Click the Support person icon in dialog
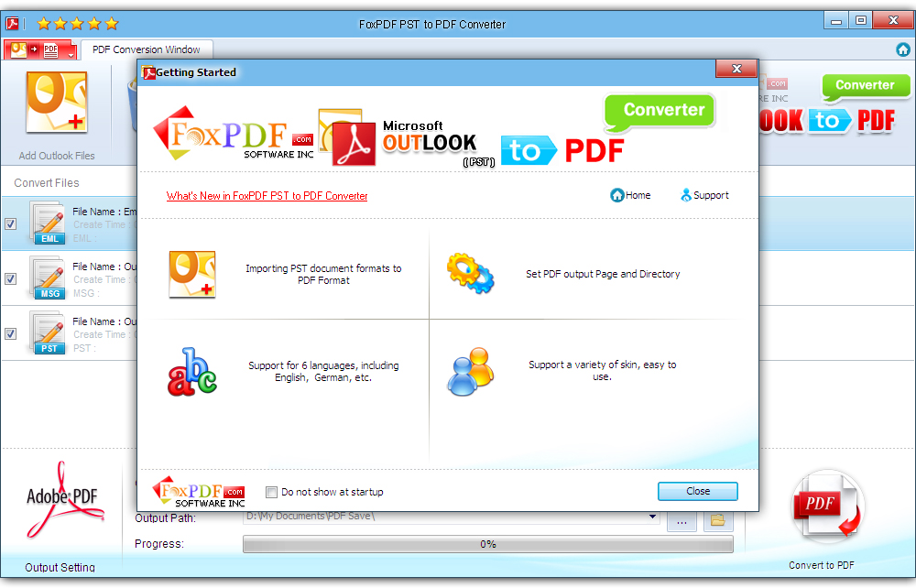Image resolution: width=916 pixels, height=588 pixels. coord(686,195)
